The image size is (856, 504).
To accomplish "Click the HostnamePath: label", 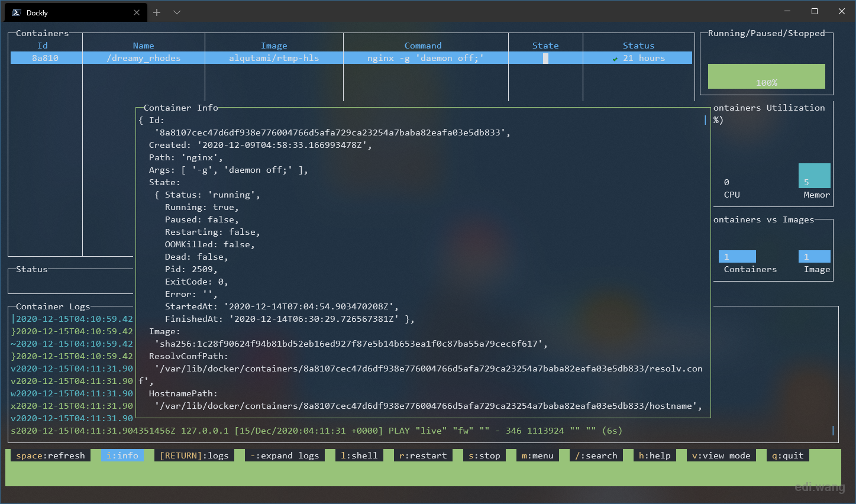I will tap(183, 393).
